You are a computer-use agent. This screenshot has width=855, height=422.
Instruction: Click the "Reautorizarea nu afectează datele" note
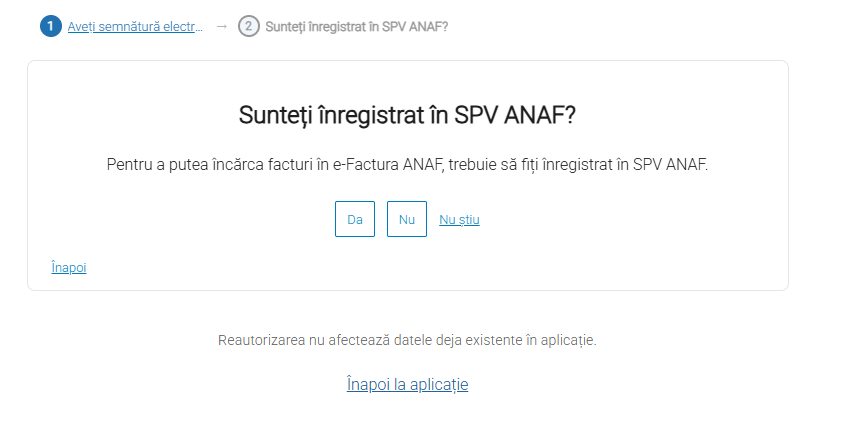407,340
